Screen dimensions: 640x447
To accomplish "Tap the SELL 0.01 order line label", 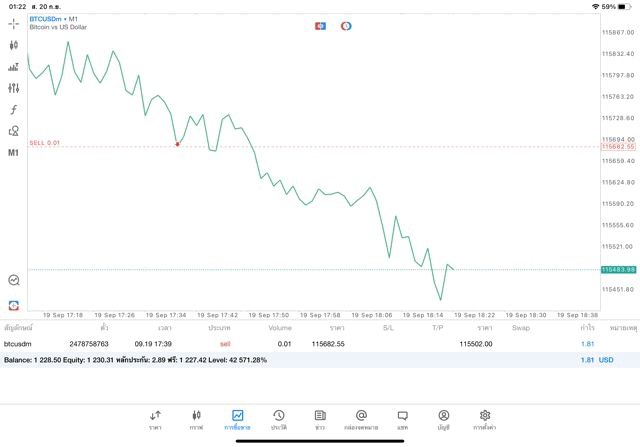I will coord(44,143).
